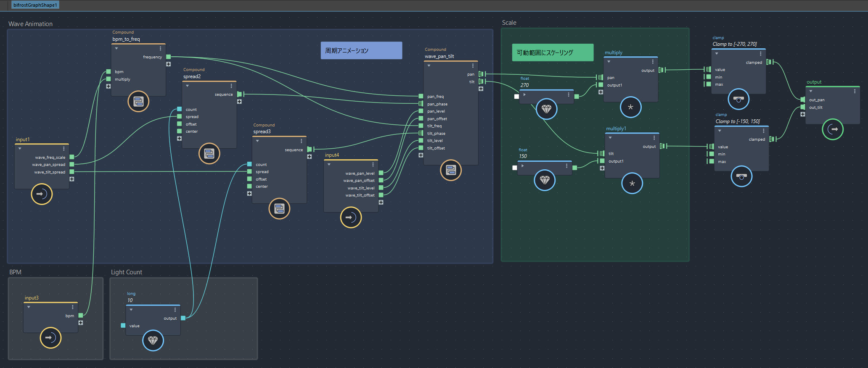Click the wave_pan_tilt compound node icon
Screen dimensions: 868x368
451,170
